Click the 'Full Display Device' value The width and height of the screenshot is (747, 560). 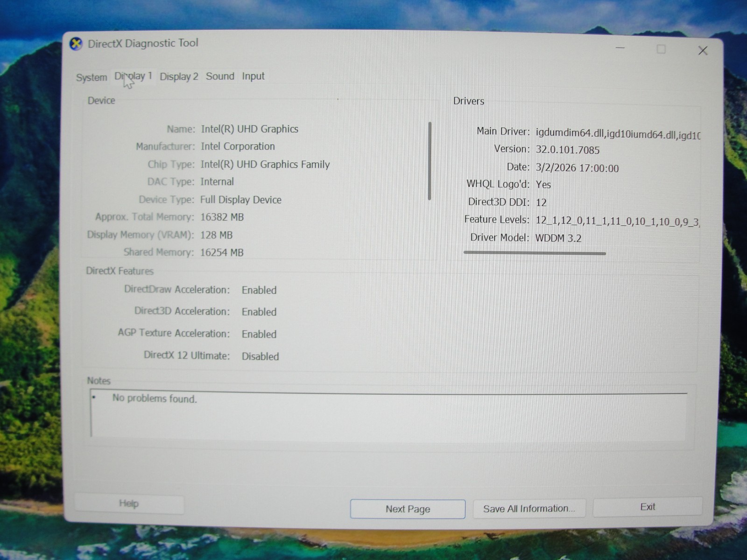(240, 200)
